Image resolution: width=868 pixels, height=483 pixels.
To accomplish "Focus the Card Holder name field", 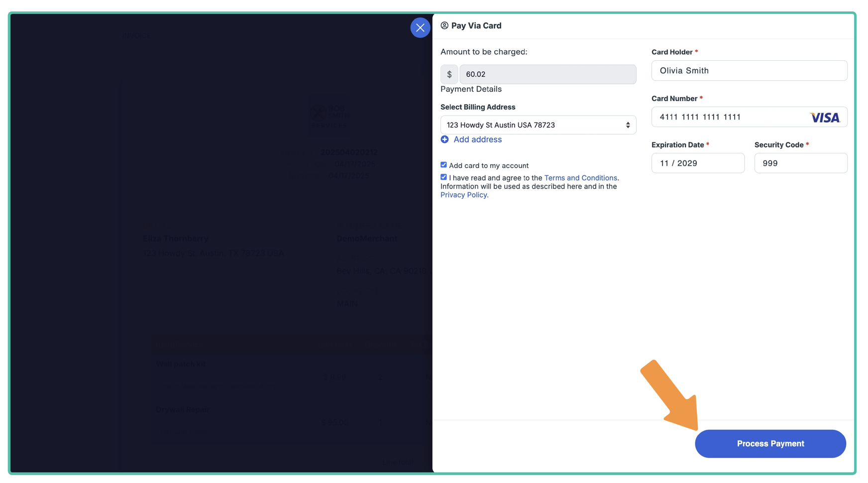I will [x=749, y=71].
